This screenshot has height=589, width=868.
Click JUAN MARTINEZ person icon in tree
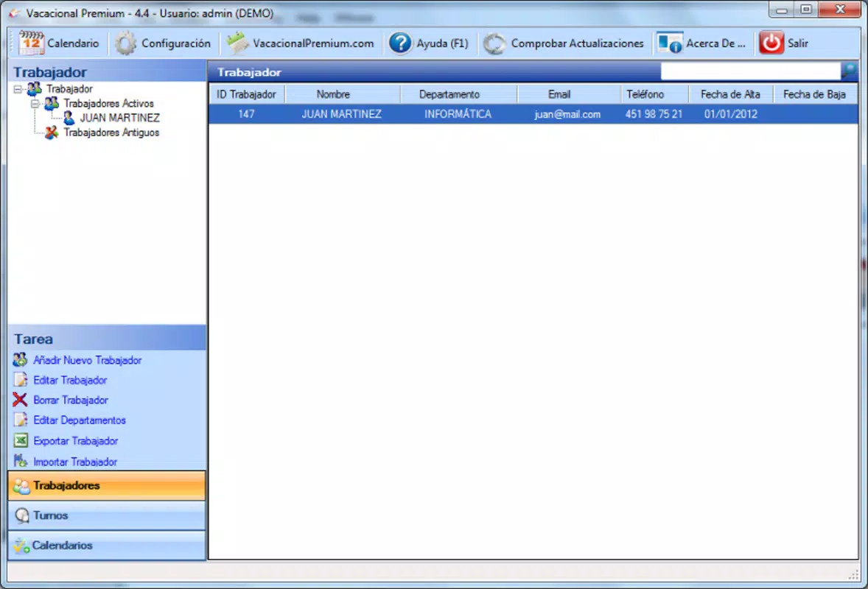69,118
